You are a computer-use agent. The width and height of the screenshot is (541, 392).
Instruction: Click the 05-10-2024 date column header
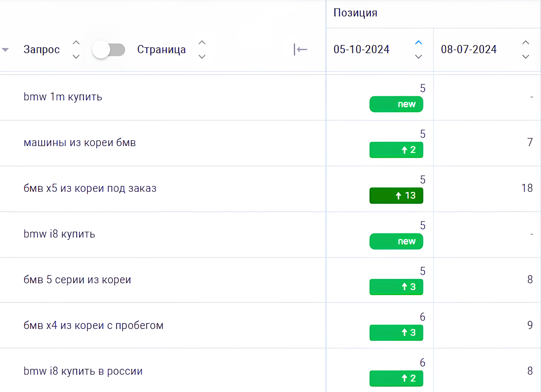point(362,49)
